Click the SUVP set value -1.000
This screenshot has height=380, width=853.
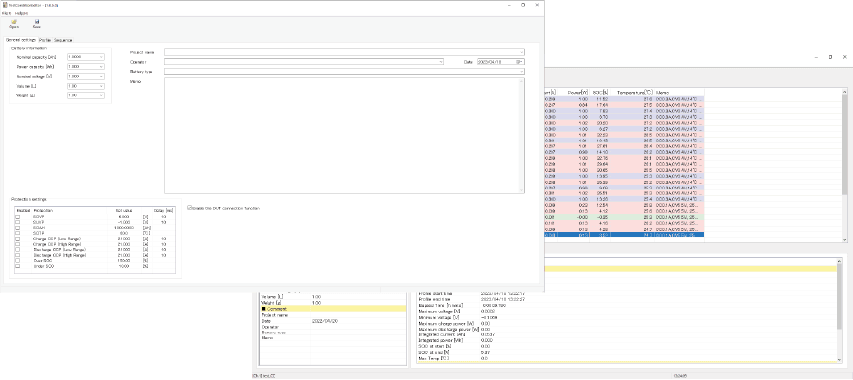point(123,222)
